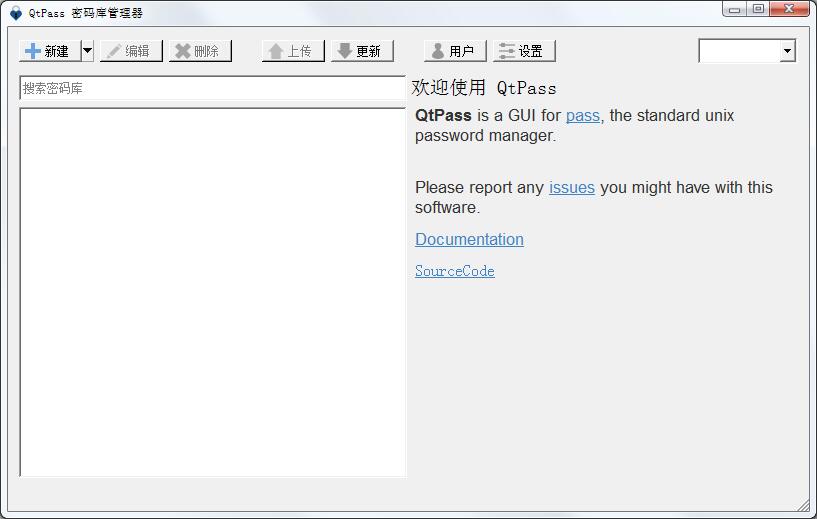Click the window resize grip corner

coord(803,504)
